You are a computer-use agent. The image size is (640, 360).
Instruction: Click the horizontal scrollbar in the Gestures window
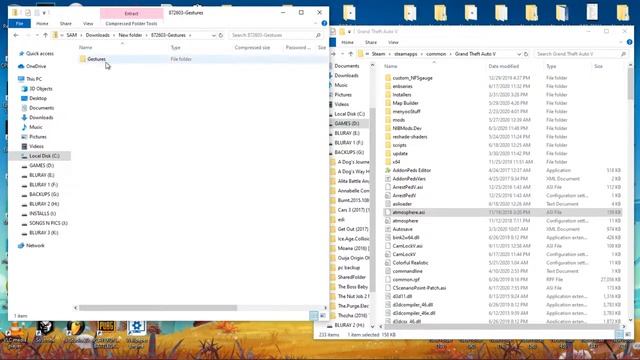(x=158, y=308)
